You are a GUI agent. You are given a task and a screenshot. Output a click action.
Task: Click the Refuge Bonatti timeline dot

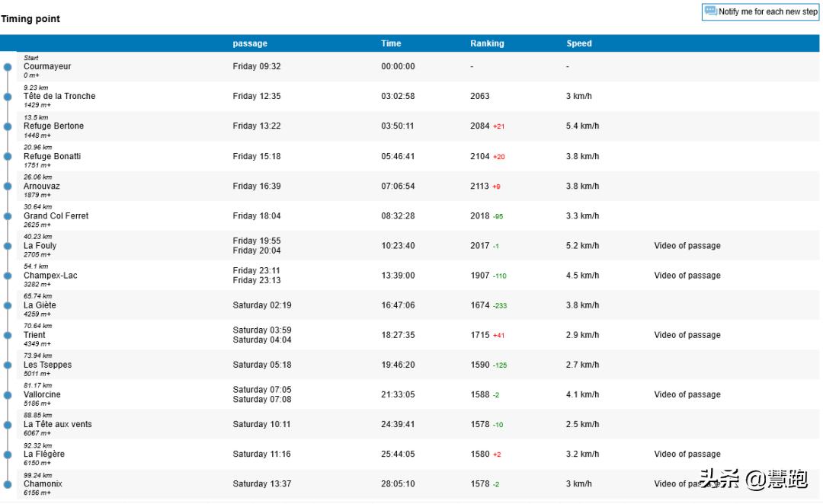(x=8, y=156)
